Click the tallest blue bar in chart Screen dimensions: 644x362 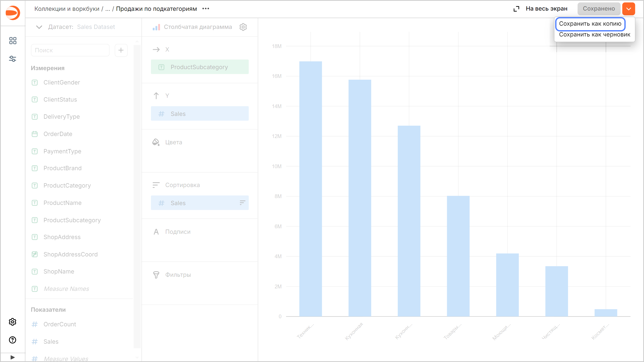pos(310,189)
